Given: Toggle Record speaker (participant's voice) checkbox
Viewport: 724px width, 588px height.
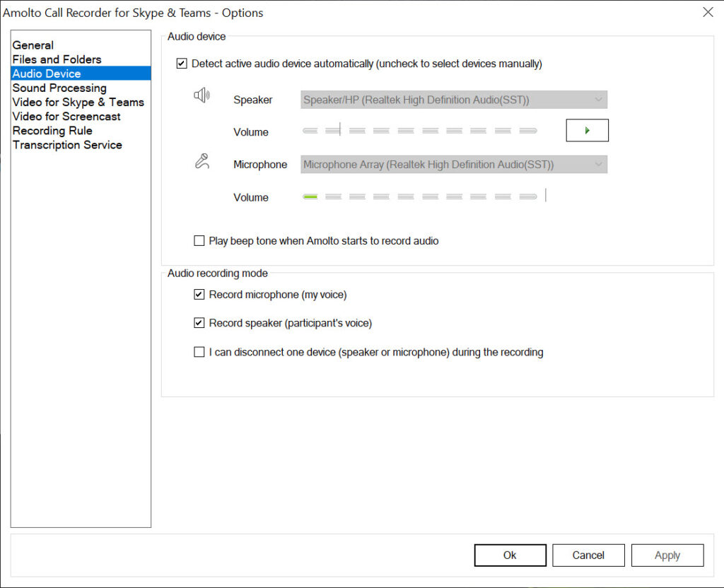Looking at the screenshot, I should point(199,323).
